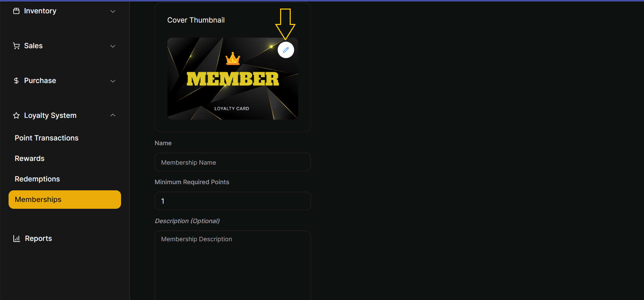Expand the Sales section chevron
Viewport: 644px width, 300px height.
(113, 46)
